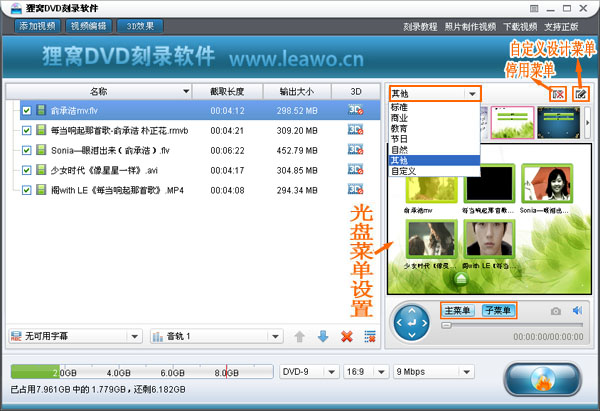Clear all videos list icon

[370, 336]
